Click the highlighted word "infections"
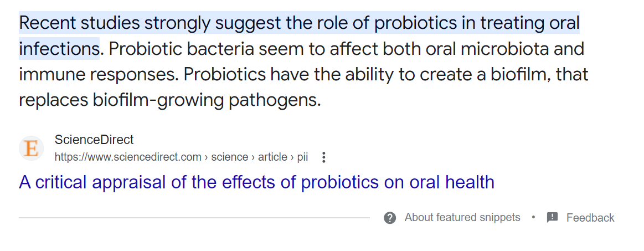644x251 pixels. coord(59,49)
